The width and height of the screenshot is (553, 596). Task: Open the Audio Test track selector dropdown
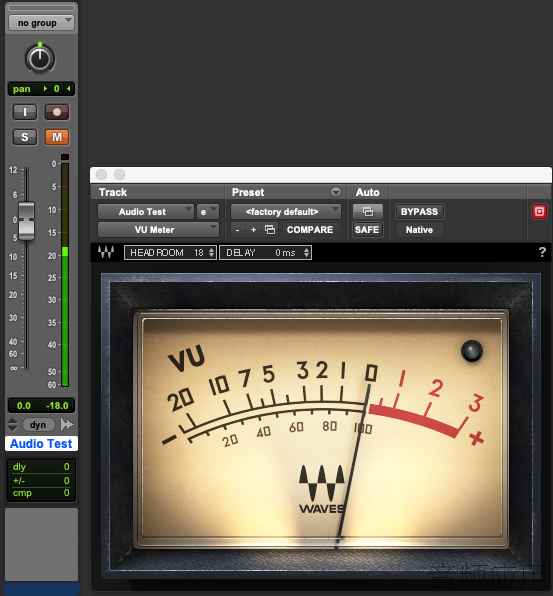click(146, 212)
